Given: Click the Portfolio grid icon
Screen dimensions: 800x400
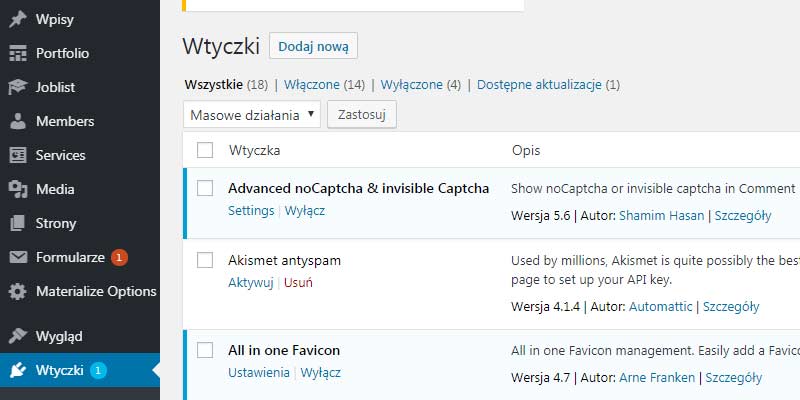Looking at the screenshot, I should [x=18, y=53].
